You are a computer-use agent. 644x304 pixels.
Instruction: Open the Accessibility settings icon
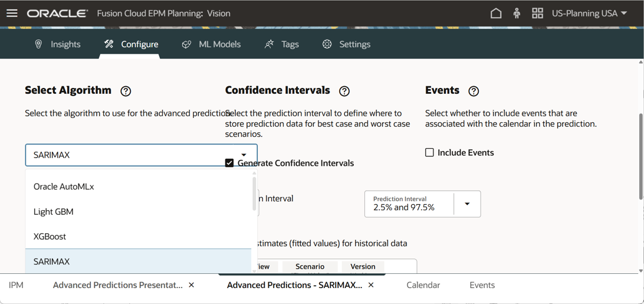coord(517,14)
